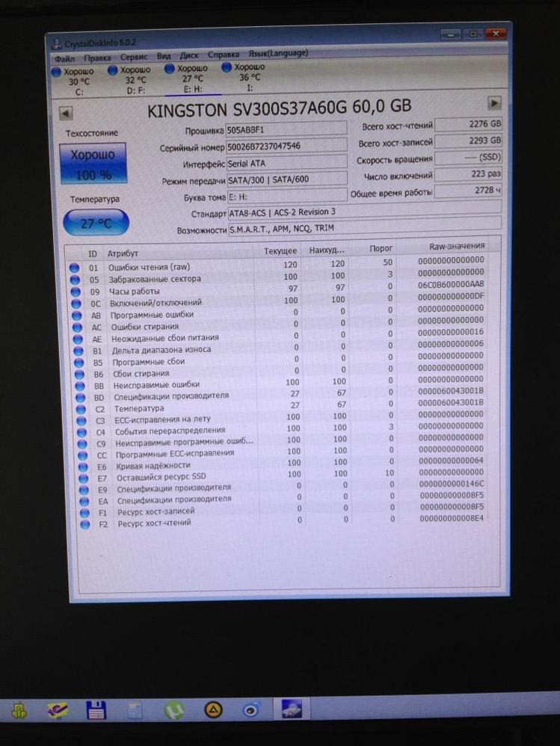Open the floppy disk taskbar icon
The width and height of the screenshot is (560, 746).
[96, 710]
